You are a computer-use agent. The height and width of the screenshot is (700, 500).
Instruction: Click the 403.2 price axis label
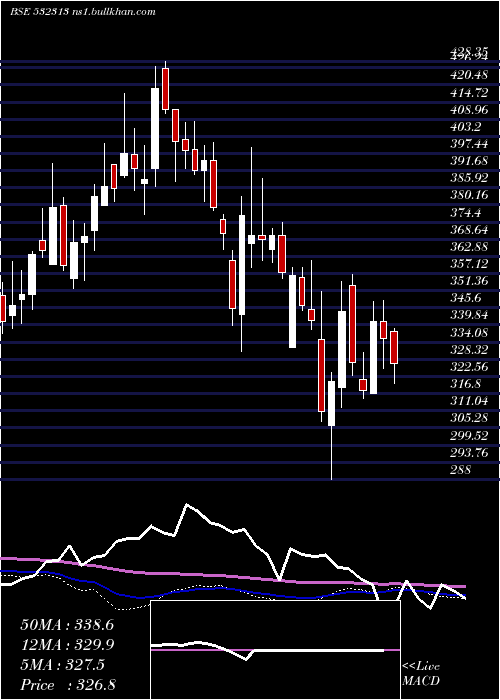pos(465,127)
